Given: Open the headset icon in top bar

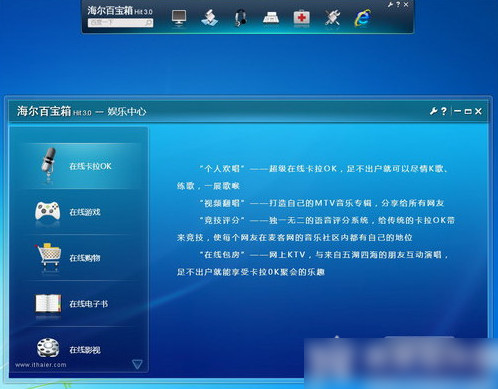Looking at the screenshot, I should pos(240,18).
